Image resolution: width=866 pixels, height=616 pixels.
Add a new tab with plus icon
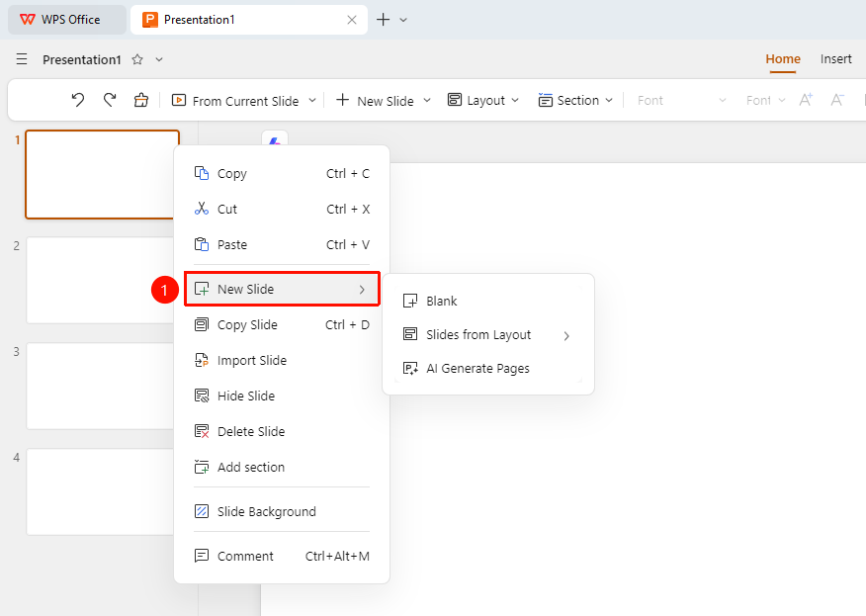pos(383,20)
